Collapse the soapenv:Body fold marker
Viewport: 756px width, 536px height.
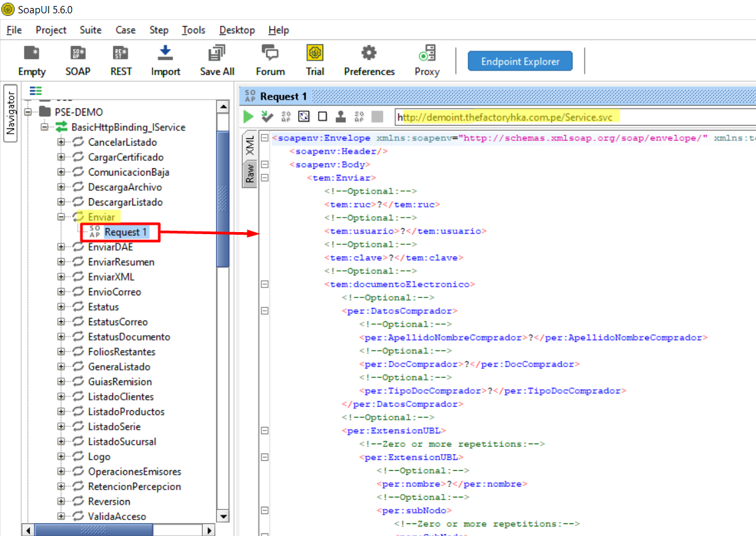coord(265,164)
